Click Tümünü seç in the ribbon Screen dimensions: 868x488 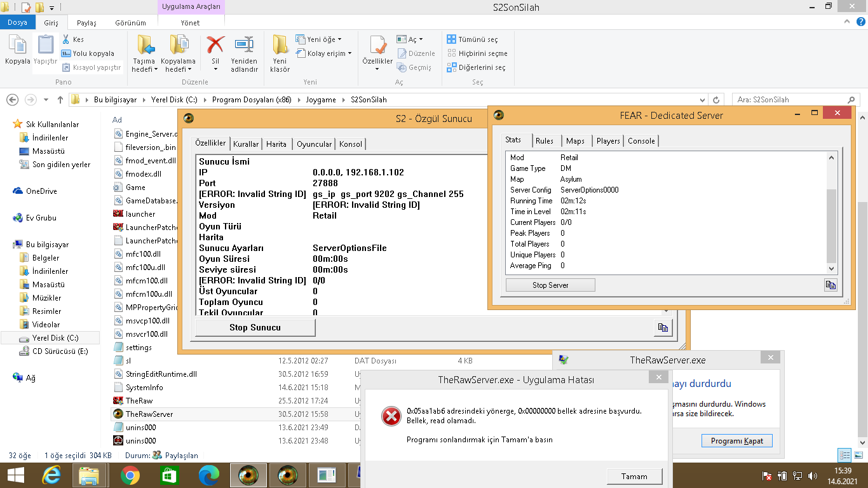[472, 39]
